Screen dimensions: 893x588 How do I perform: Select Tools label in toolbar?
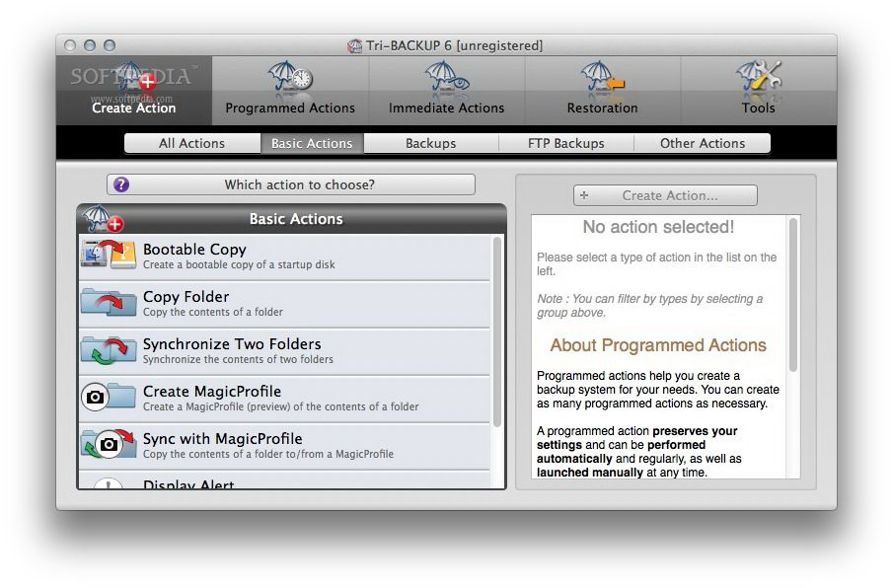[759, 109]
